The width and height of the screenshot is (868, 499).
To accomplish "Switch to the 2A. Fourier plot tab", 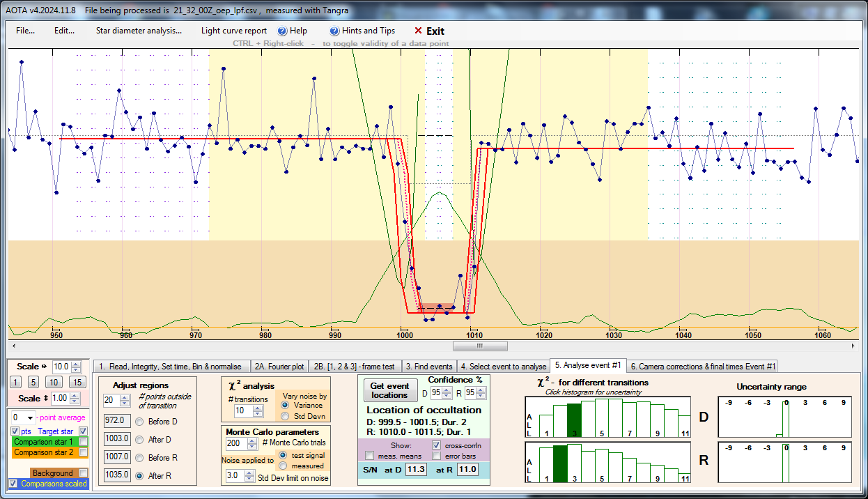I will [279, 366].
